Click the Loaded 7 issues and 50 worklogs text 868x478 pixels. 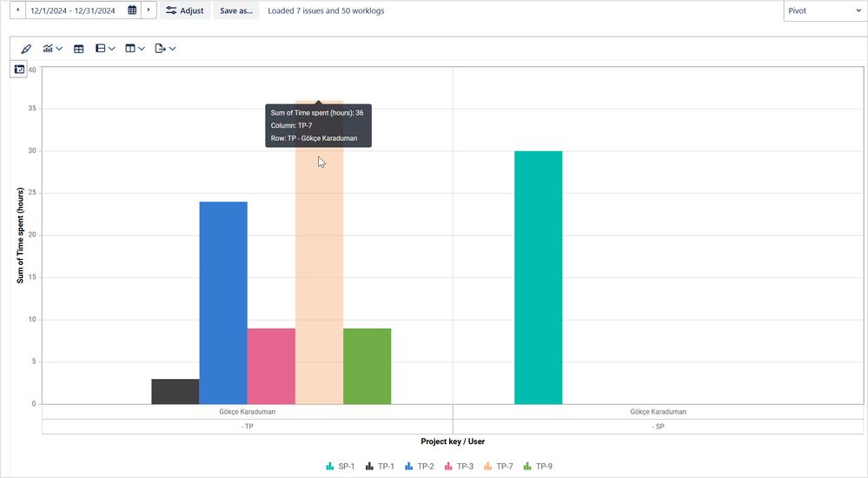[326, 10]
